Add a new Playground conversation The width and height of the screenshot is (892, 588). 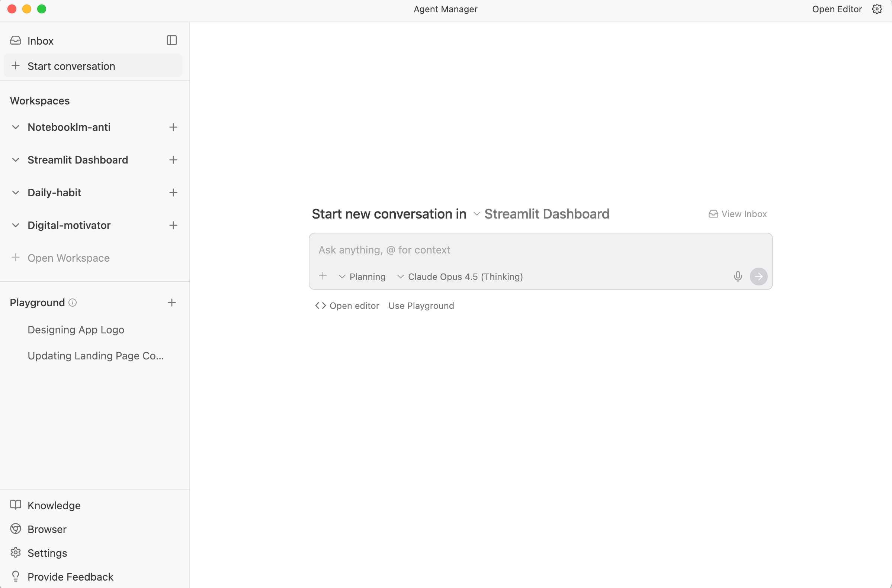pyautogui.click(x=171, y=303)
